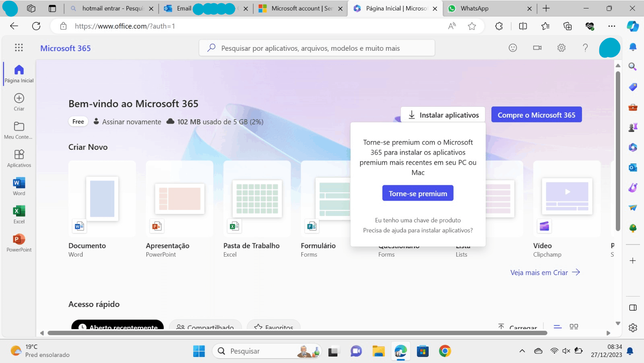Go to Página Inicial in sidebar

[19, 74]
